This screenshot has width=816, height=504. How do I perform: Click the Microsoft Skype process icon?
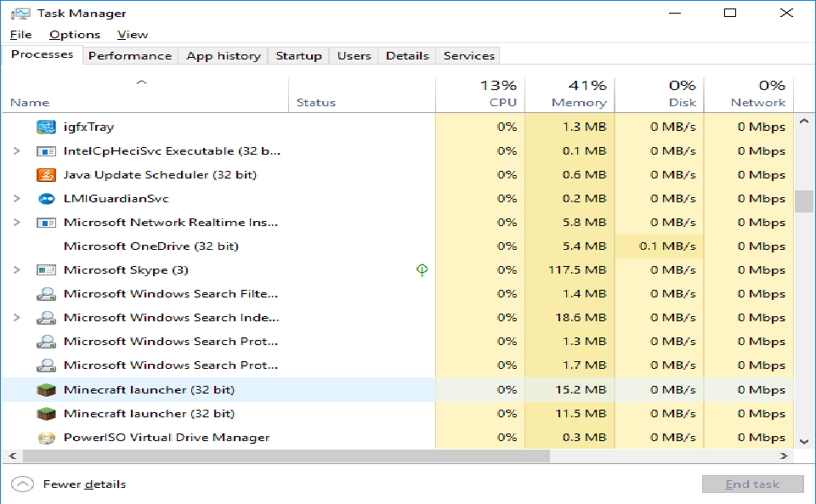[x=46, y=270]
